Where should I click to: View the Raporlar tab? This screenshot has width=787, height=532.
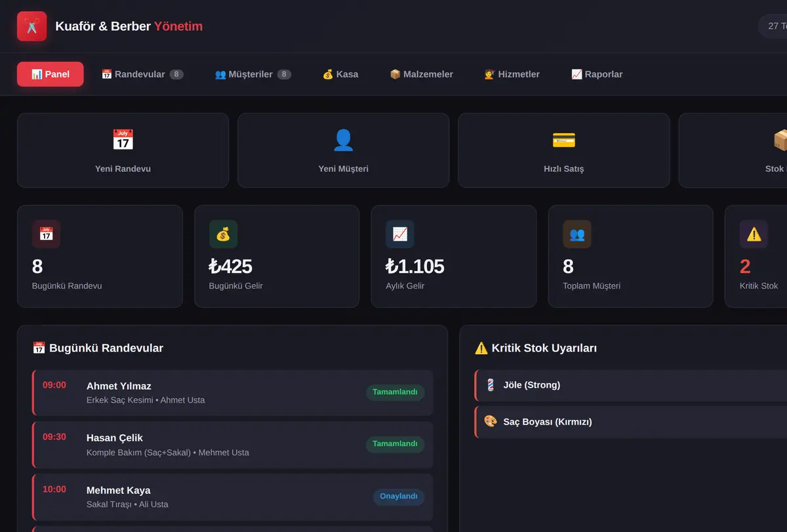click(597, 74)
